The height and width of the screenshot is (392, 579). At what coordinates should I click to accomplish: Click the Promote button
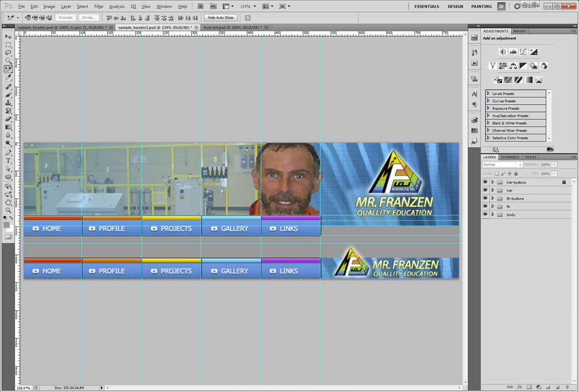[x=65, y=18]
